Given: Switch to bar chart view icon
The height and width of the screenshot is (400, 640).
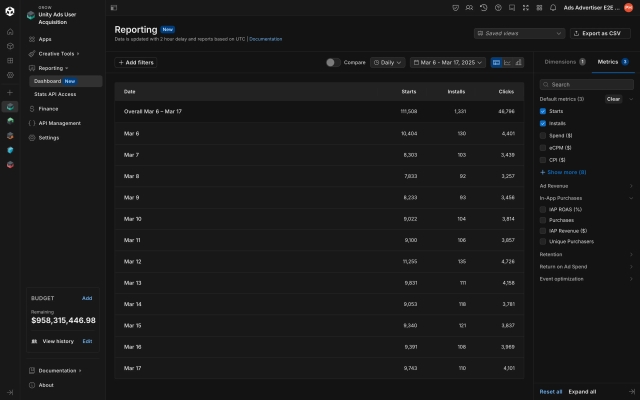Looking at the screenshot, I should click(x=518, y=62).
